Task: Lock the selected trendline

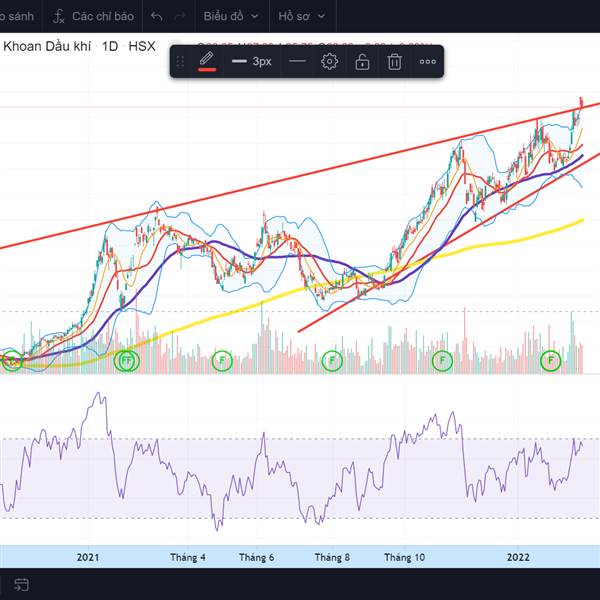Action: (x=362, y=61)
